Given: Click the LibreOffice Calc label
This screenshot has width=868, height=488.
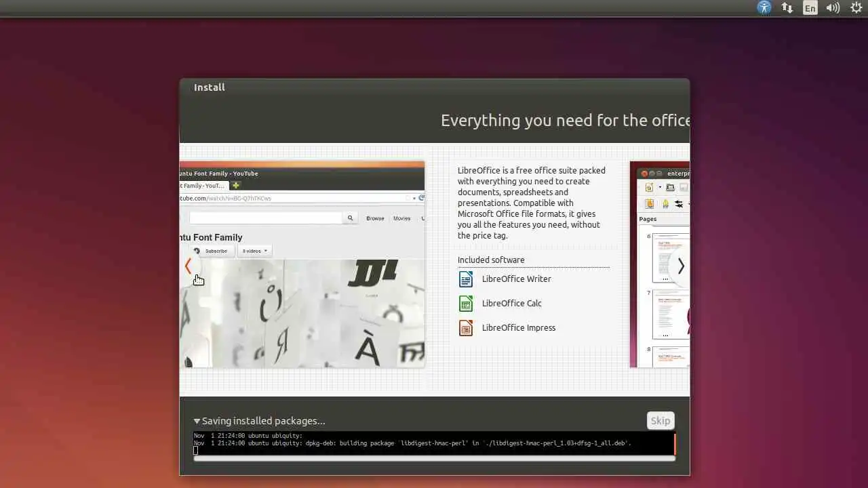Looking at the screenshot, I should 511,304.
